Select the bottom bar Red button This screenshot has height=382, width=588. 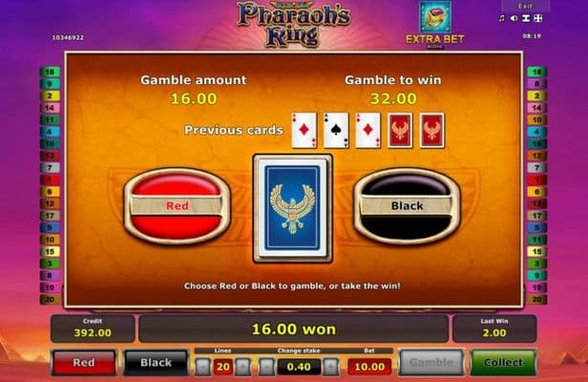click(x=84, y=363)
